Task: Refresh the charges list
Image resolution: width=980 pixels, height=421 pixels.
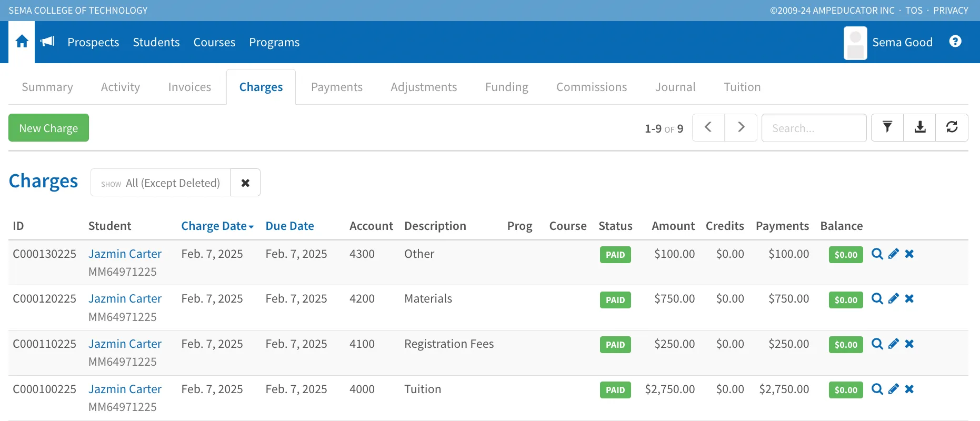Action: click(x=952, y=128)
